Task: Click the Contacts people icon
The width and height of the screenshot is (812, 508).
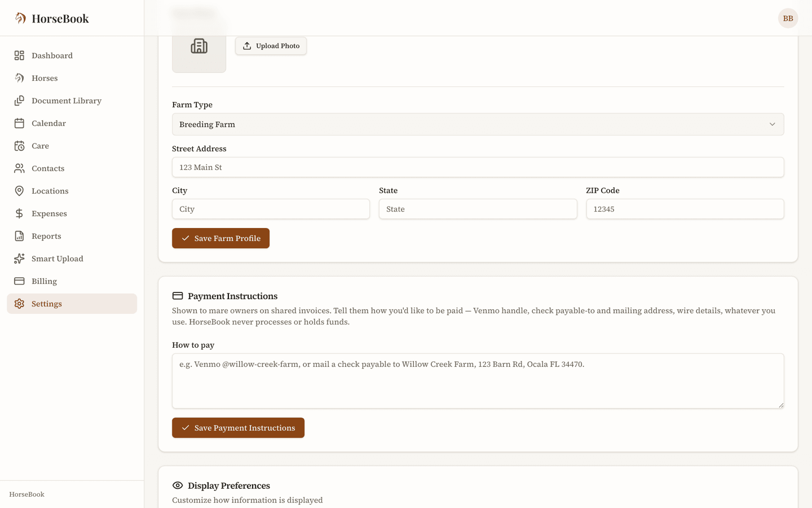Action: coord(19,168)
